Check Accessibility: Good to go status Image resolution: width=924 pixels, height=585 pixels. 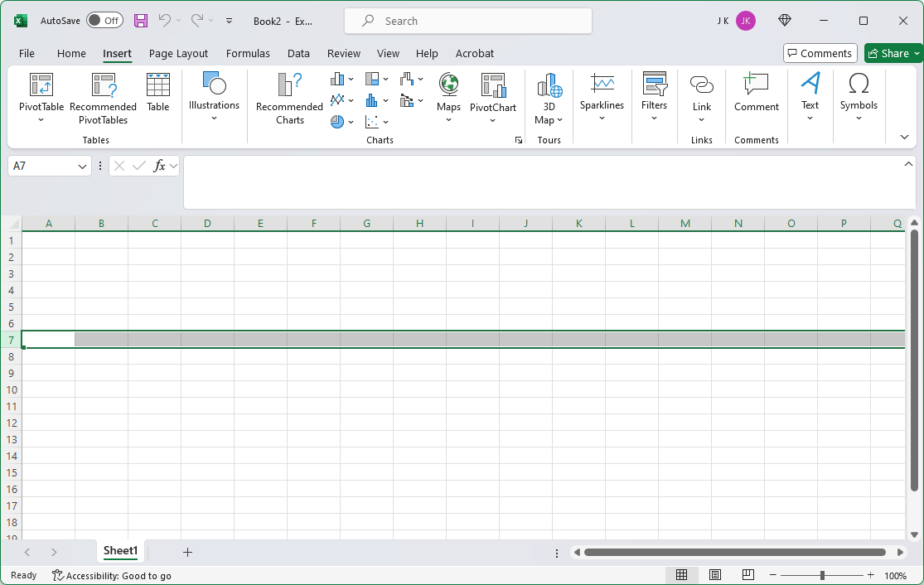(x=112, y=576)
